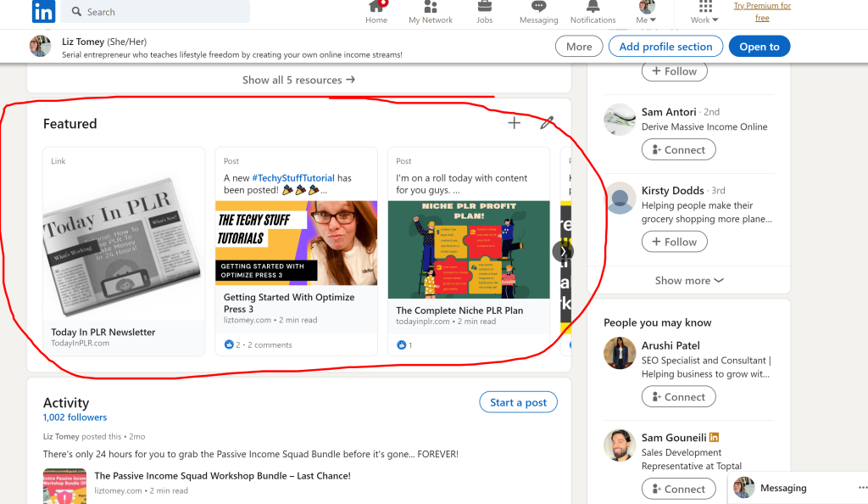The height and width of the screenshot is (504, 868).
Task: Click the Jobs briefcase icon
Action: 484,6
